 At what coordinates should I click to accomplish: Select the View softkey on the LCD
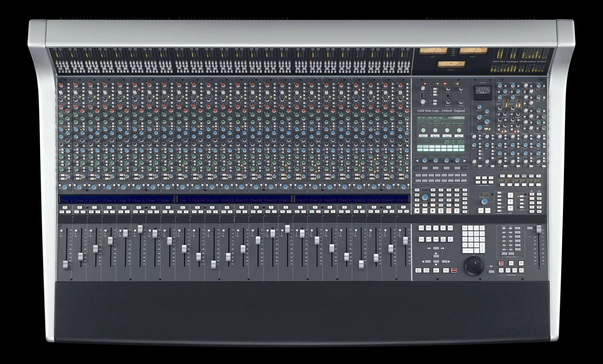(x=420, y=147)
